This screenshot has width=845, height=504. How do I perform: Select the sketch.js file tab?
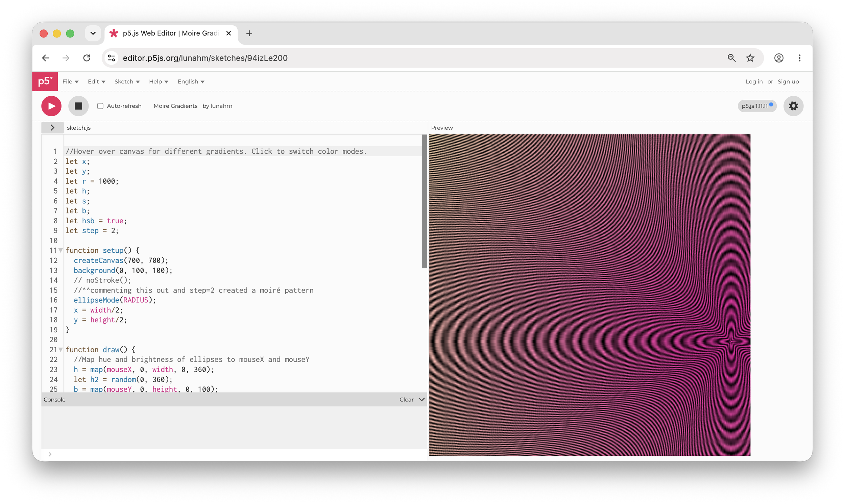pos(79,128)
